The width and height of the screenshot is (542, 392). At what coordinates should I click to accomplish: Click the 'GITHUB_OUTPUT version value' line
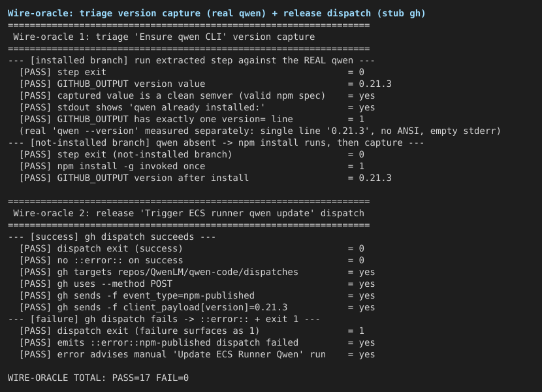205,84
